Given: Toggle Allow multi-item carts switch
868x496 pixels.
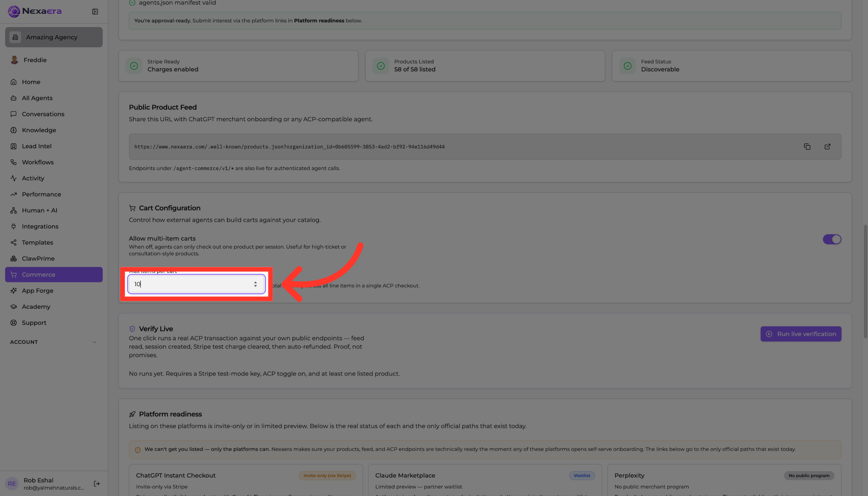Looking at the screenshot, I should 832,239.
